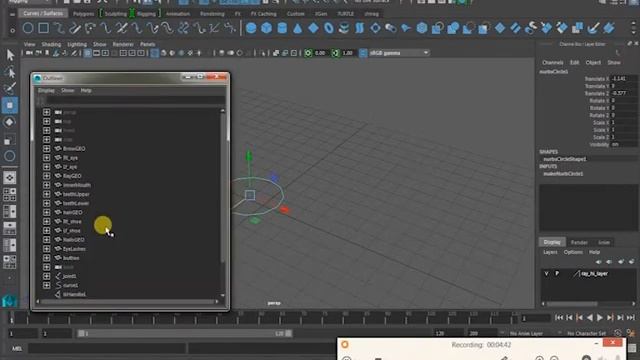Click the Revolve surface shelf icon
Image resolution: width=640 pixels, height=360 pixels.
(x=344, y=28)
